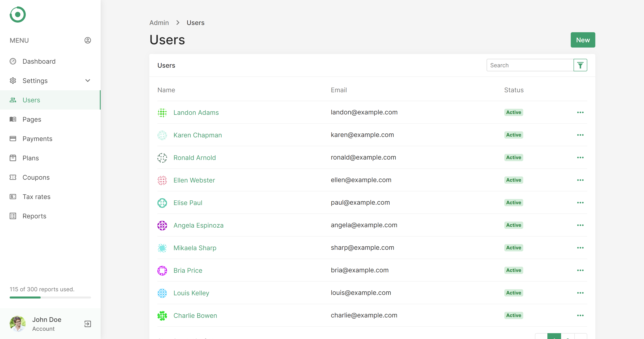Focus the Search input field
This screenshot has width=644, height=339.
530,65
